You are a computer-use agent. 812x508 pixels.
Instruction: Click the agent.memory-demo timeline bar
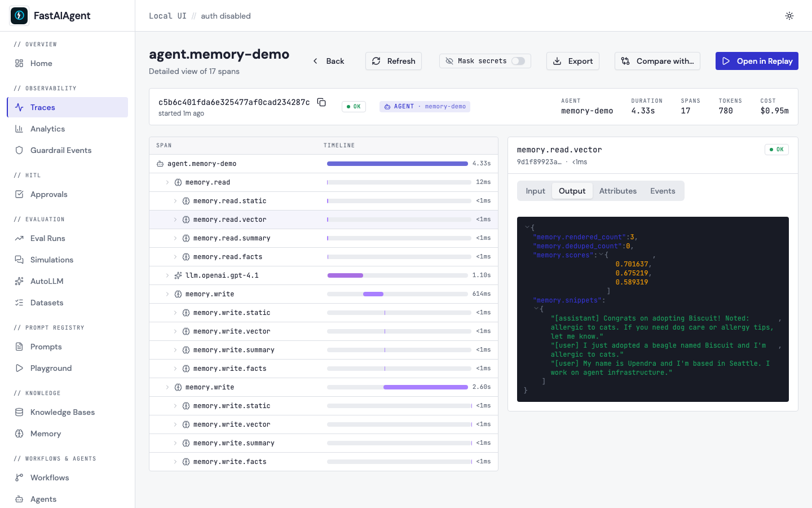398,164
